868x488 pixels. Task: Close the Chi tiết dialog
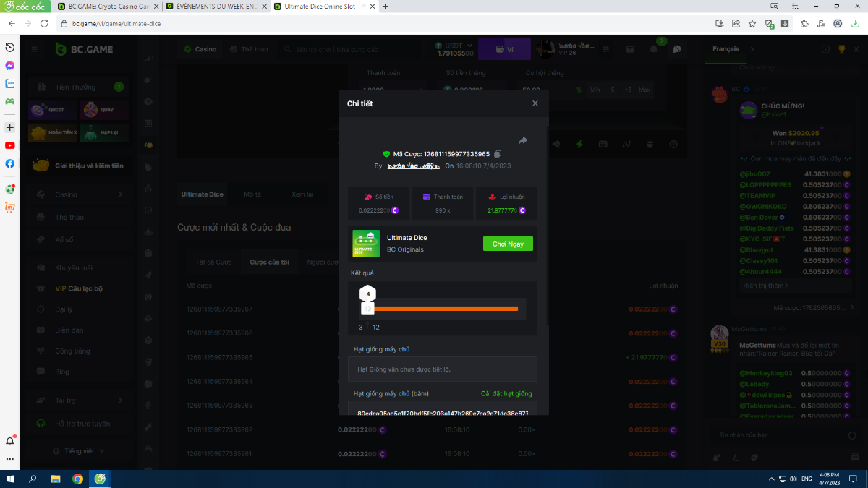tap(535, 103)
